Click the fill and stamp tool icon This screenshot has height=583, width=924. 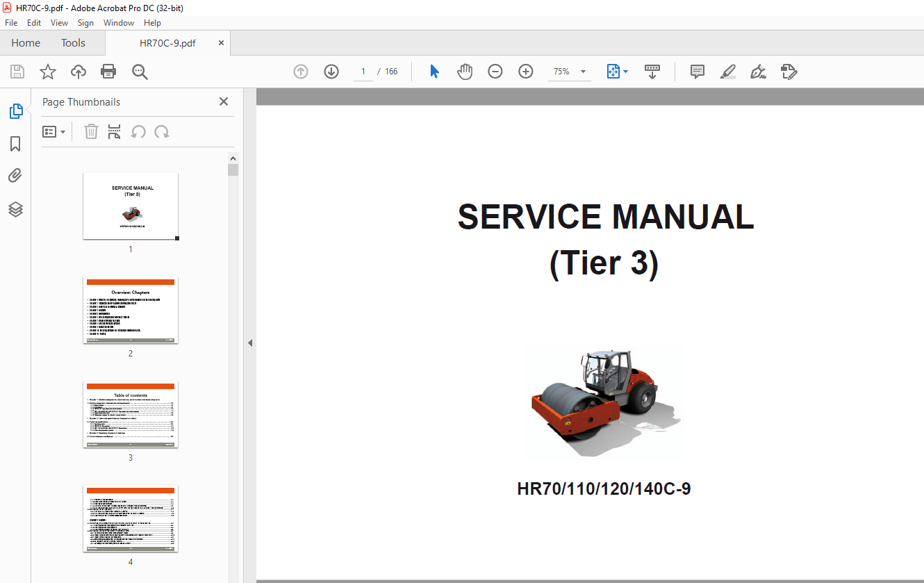pyautogui.click(x=789, y=72)
